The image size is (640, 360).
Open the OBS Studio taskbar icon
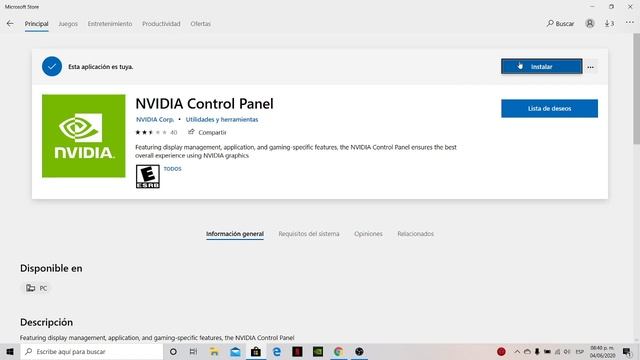click(359, 351)
